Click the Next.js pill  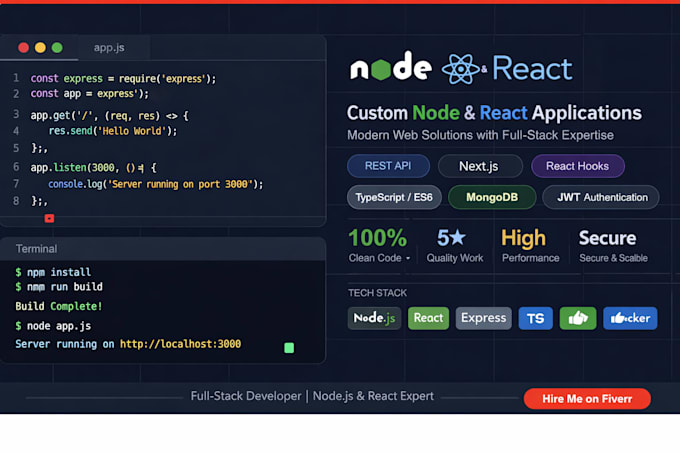479,166
